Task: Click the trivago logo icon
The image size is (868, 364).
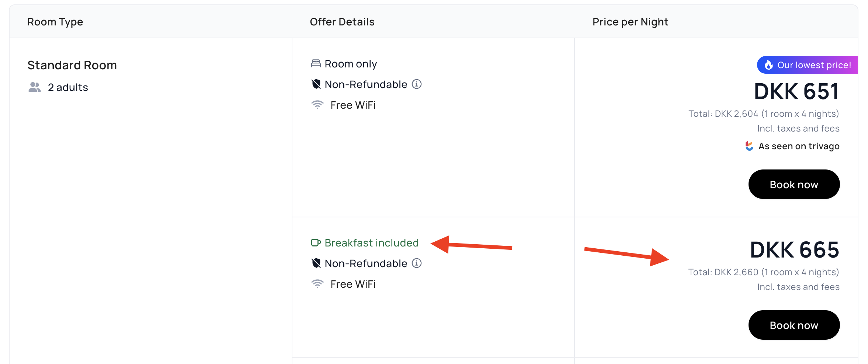Action: [x=749, y=146]
